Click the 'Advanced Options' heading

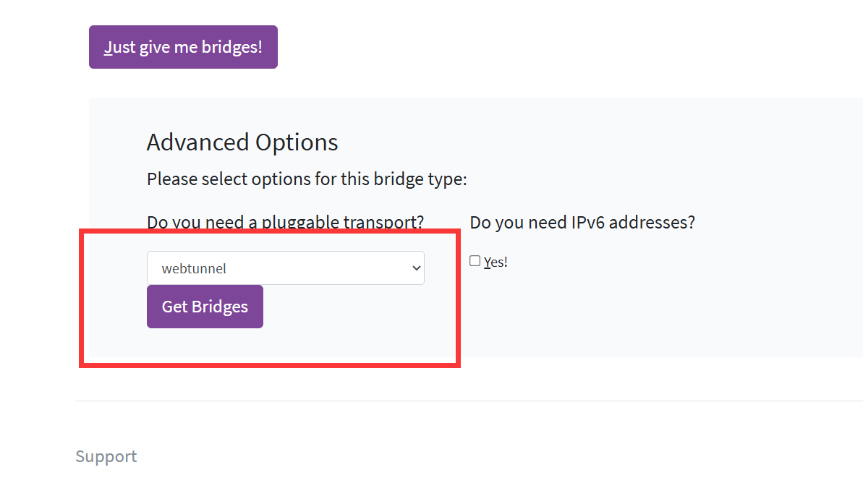coord(242,142)
